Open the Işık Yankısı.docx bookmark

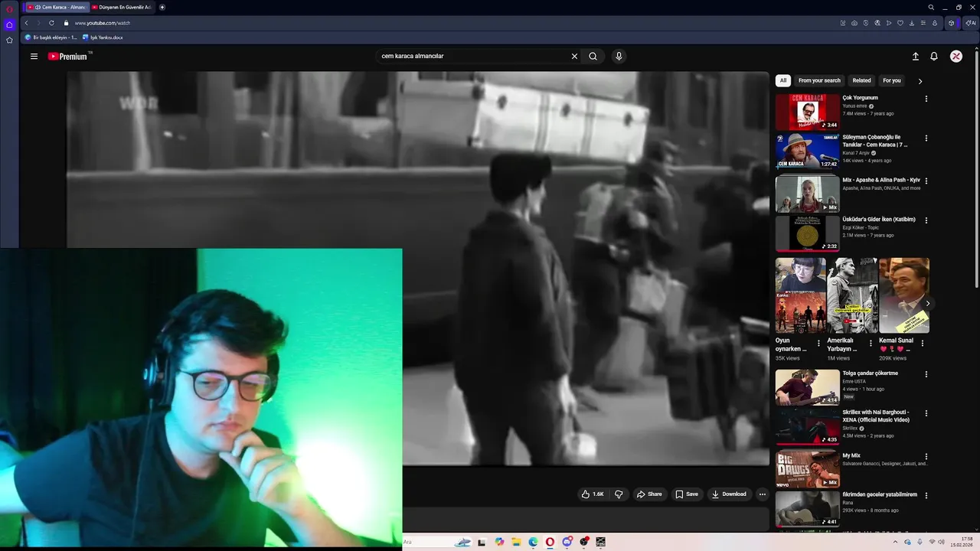(103, 37)
